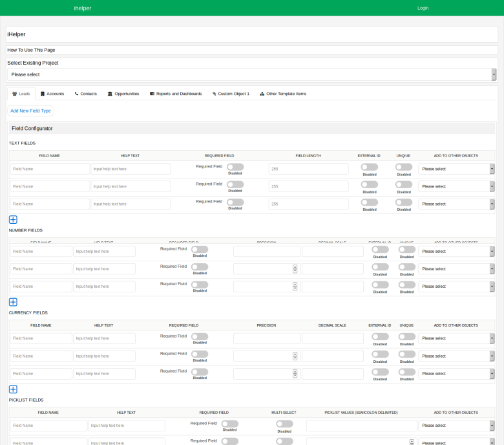Toggle Required Field in first Text Fields row

click(x=235, y=167)
